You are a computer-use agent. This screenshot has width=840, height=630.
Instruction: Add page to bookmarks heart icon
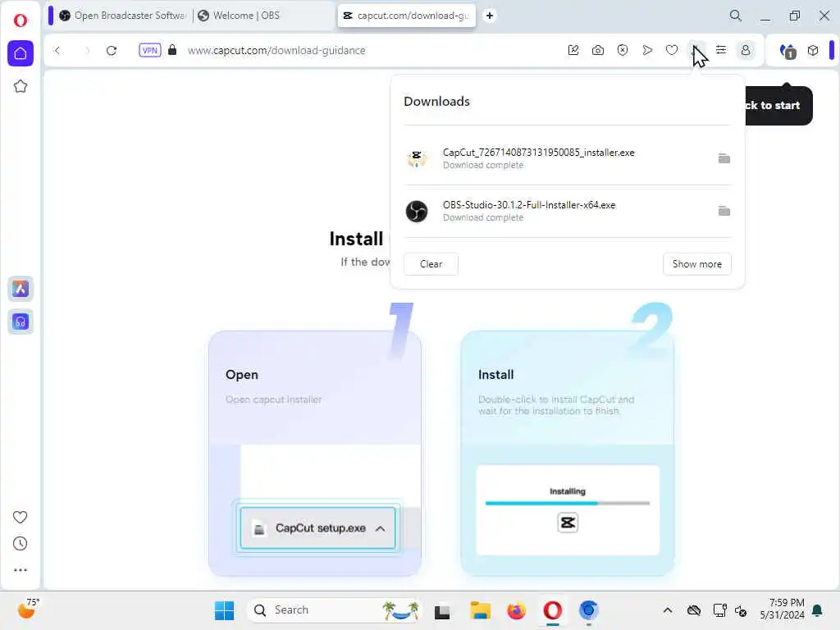tap(672, 50)
